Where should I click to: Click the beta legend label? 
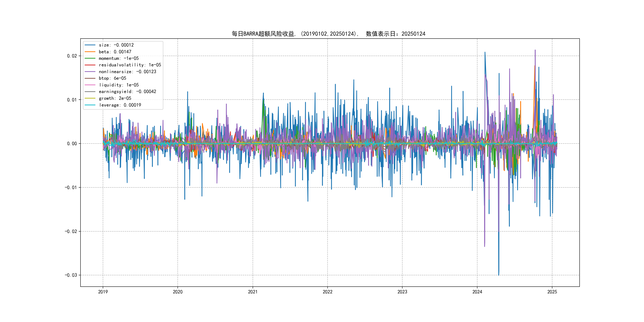115,52
